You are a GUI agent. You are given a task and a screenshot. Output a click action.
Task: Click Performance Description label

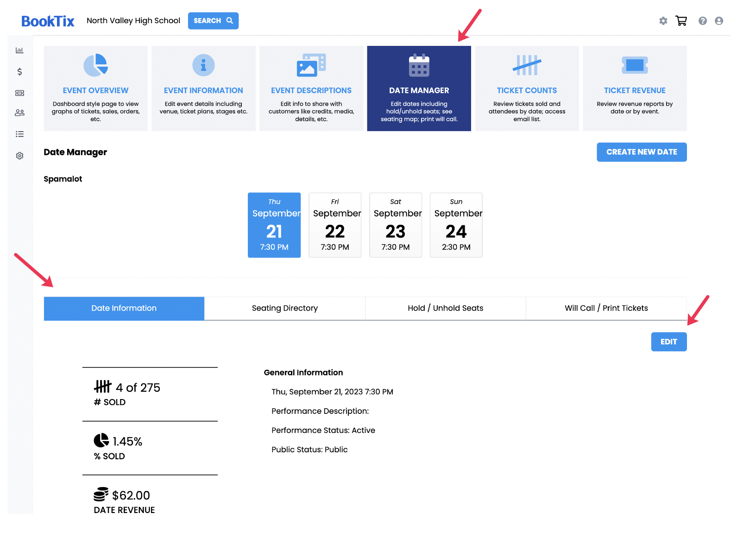320,411
